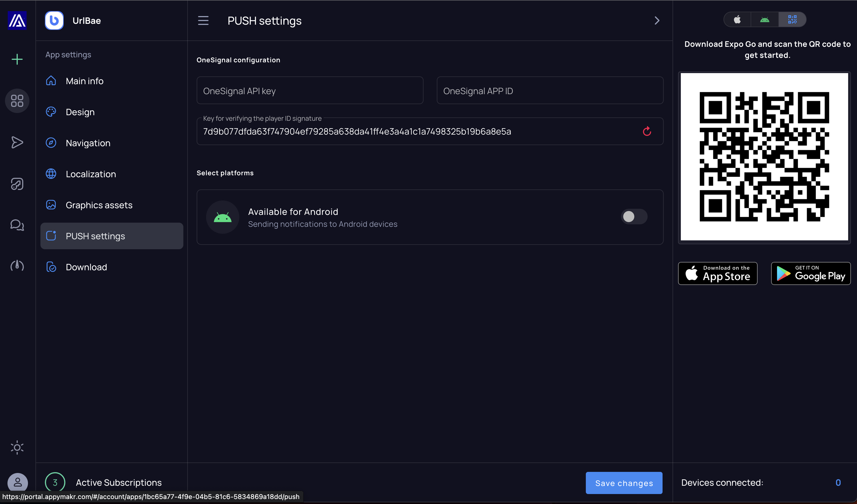Open Localization settings
Viewport: 857px width, 504px height.
[x=112, y=174]
